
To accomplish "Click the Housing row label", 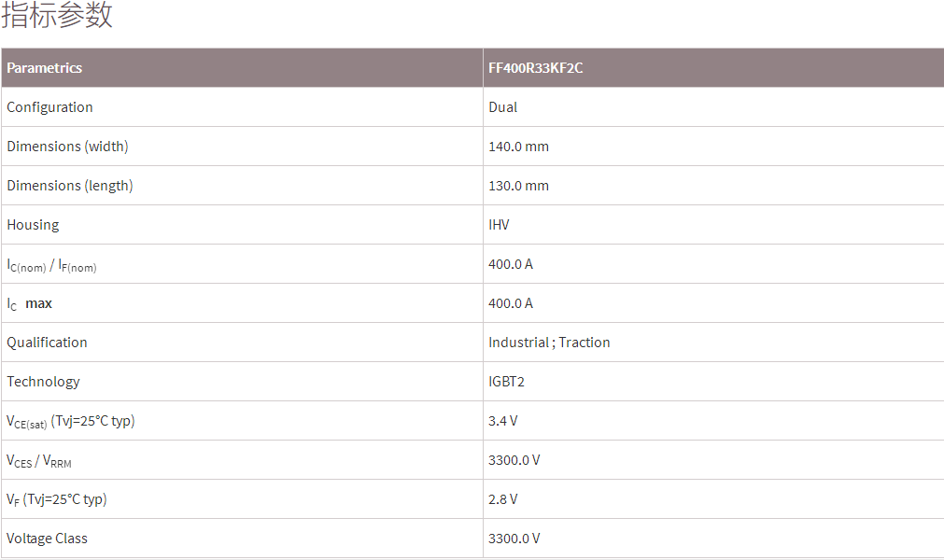I will (33, 225).
